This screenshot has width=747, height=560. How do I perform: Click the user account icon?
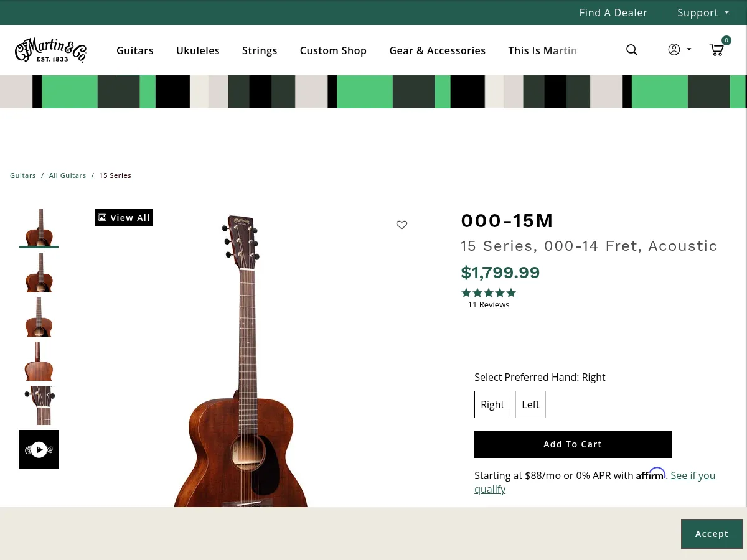(x=674, y=50)
